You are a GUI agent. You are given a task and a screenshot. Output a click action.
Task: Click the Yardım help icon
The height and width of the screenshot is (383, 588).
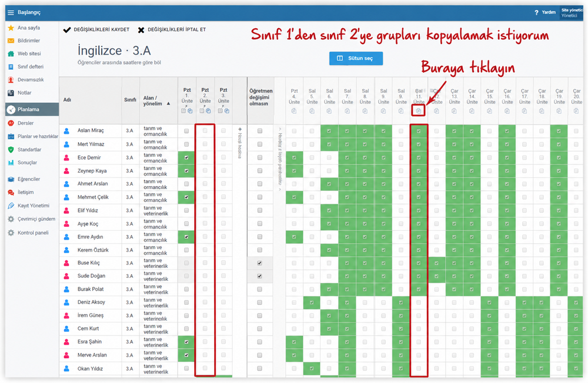pyautogui.click(x=536, y=12)
